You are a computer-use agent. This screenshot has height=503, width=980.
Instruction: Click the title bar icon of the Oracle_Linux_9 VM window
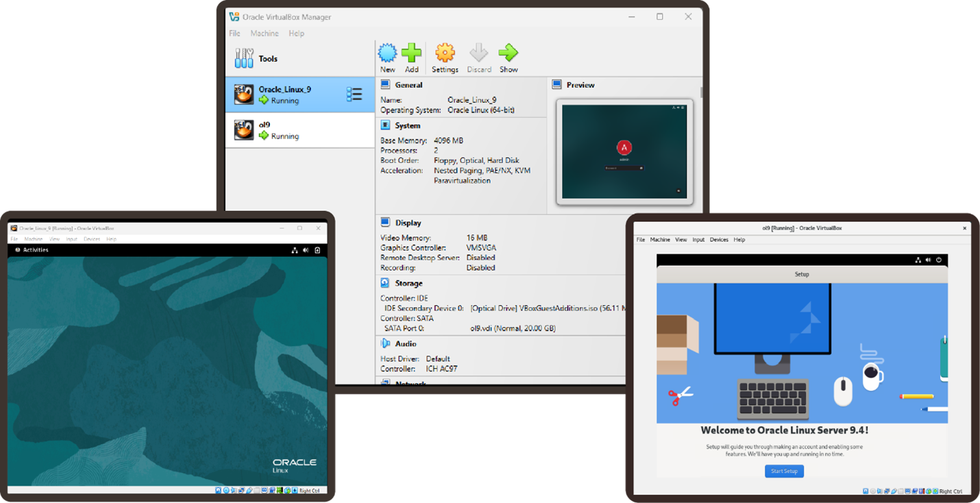[x=14, y=228]
